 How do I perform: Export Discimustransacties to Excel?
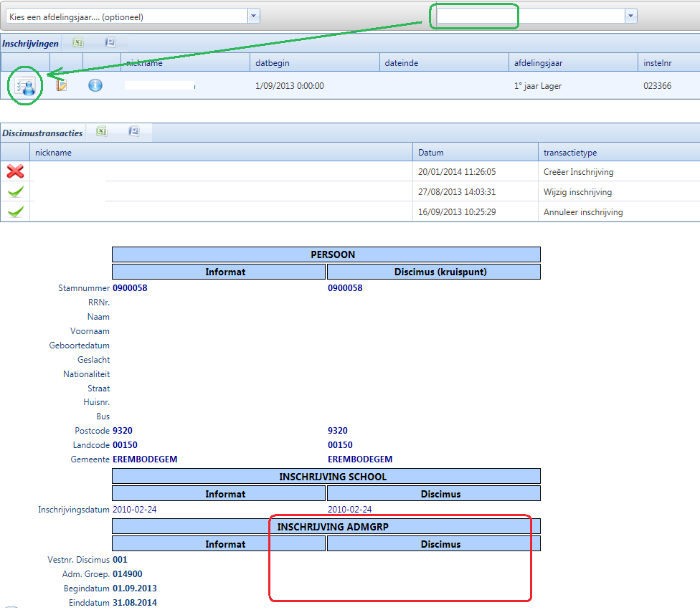pyautogui.click(x=102, y=132)
